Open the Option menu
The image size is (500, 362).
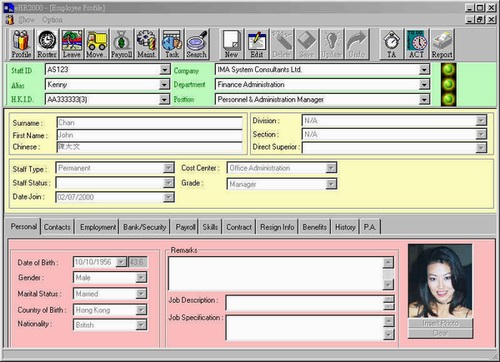(52, 20)
